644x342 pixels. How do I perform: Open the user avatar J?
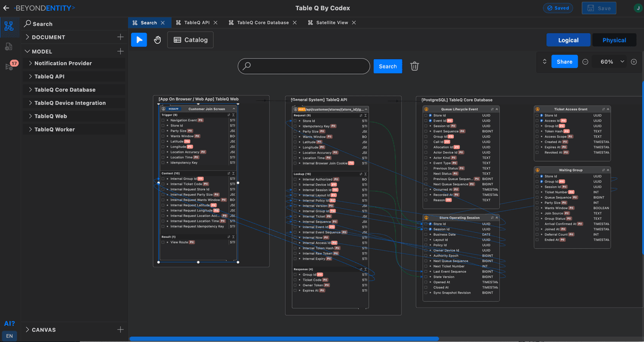637,8
